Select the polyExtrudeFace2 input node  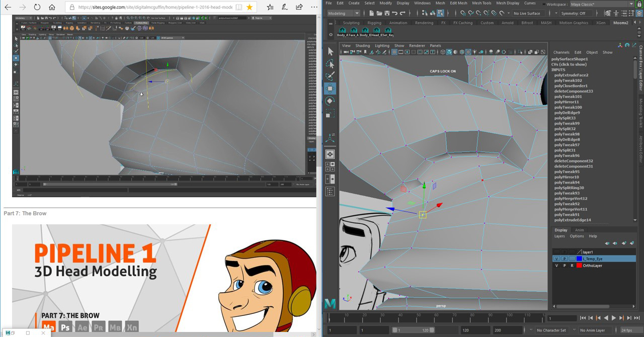(571, 75)
